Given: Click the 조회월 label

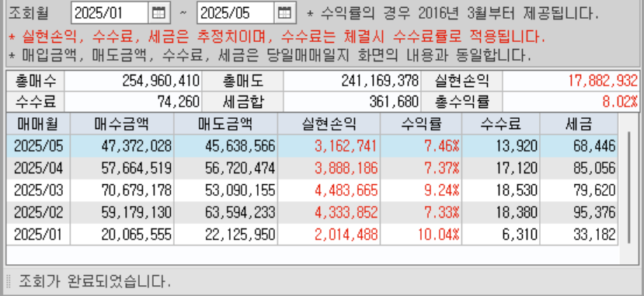Looking at the screenshot, I should 29,13.
